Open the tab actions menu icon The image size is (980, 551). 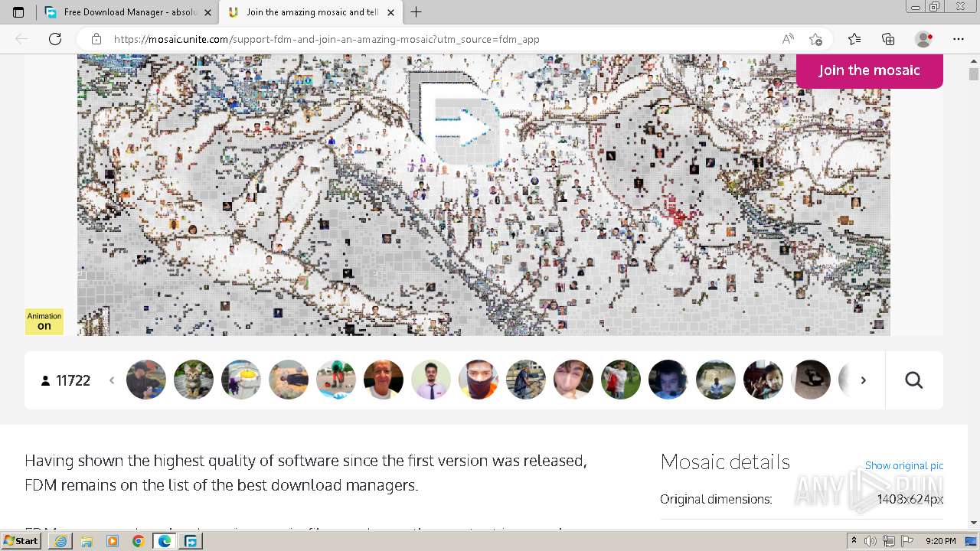click(x=18, y=12)
